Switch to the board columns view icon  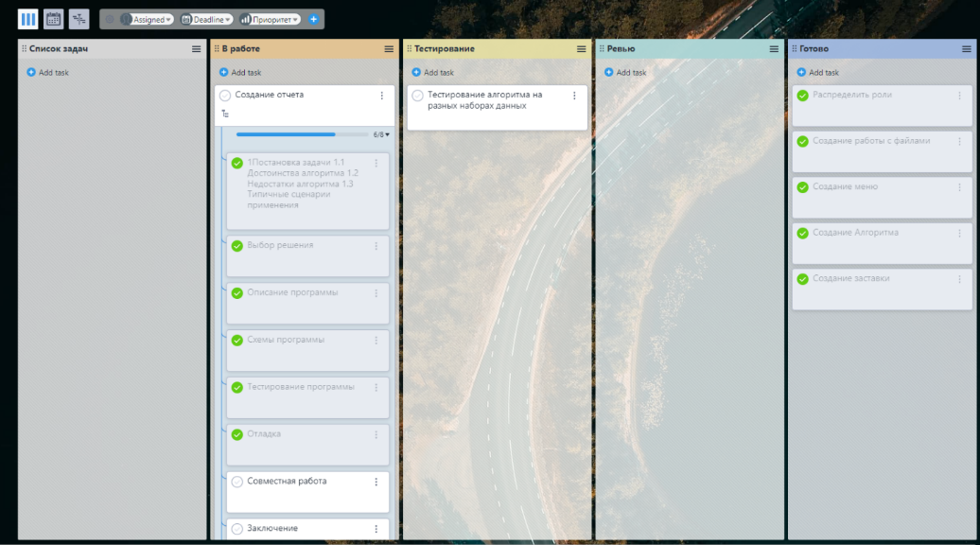[28, 19]
